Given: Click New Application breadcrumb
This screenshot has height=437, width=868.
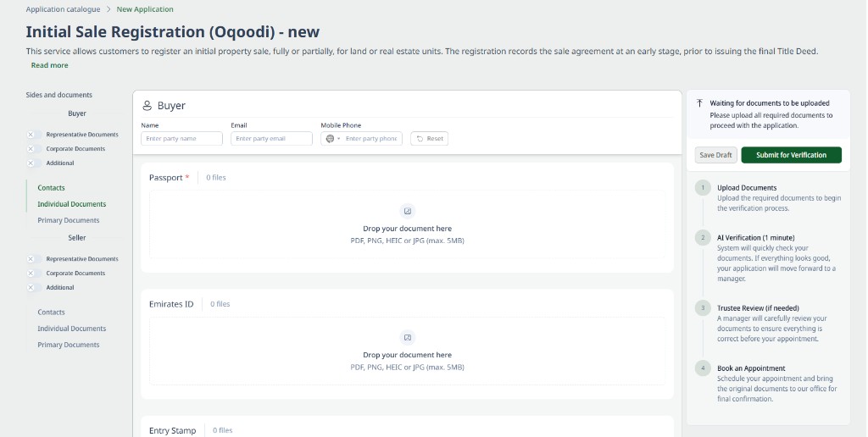Looking at the screenshot, I should [x=145, y=9].
